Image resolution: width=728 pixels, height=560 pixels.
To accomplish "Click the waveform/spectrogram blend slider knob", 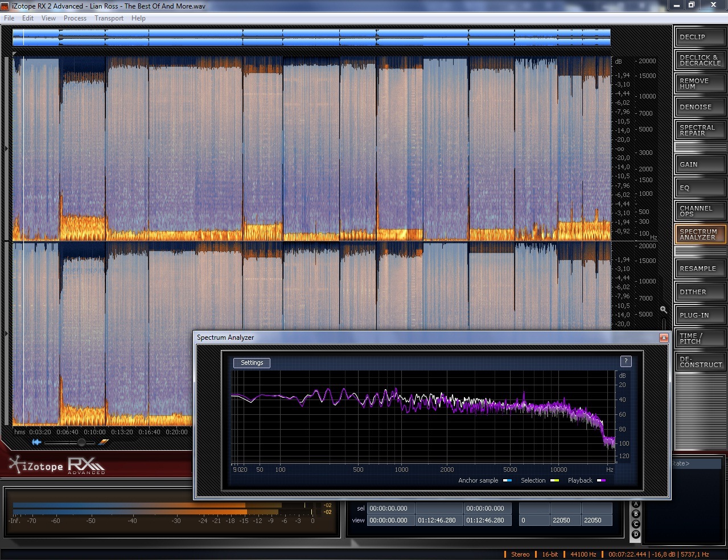I will click(82, 442).
